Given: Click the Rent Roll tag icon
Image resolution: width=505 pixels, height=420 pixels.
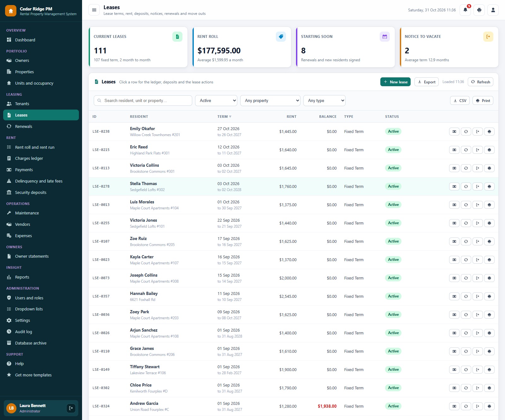Looking at the screenshot, I should pos(281,37).
